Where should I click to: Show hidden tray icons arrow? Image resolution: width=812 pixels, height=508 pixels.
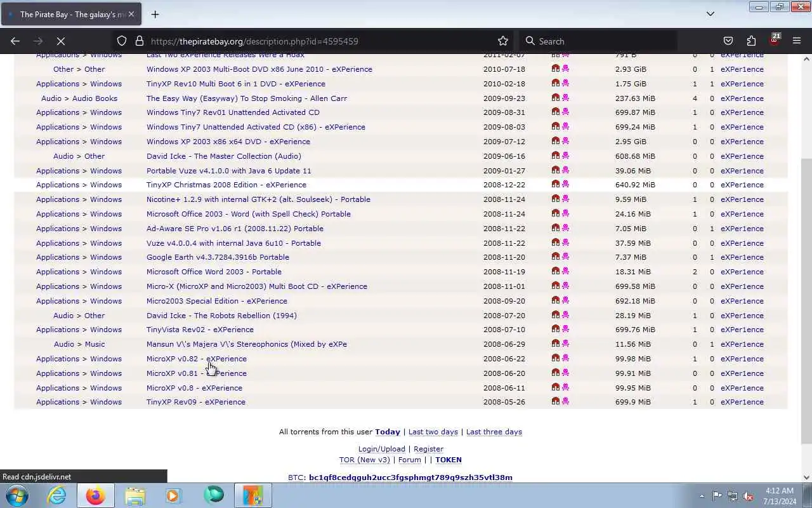pyautogui.click(x=702, y=496)
